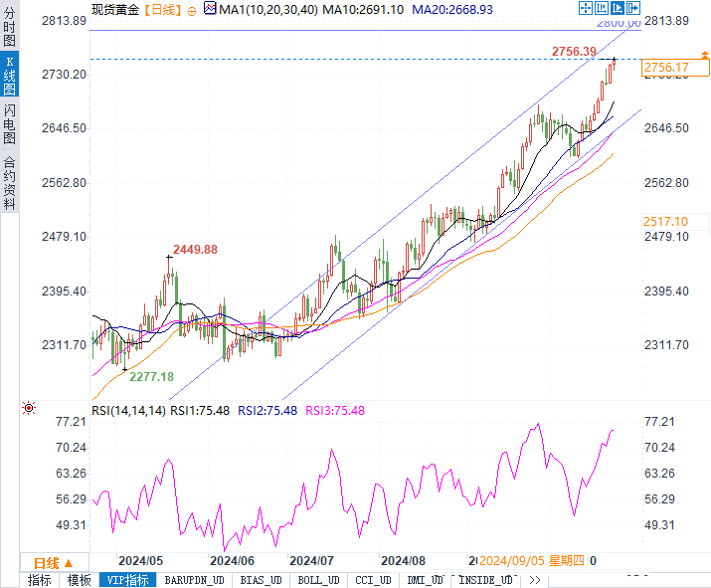Expand more indicators with >> arrow
This screenshot has height=588, width=711.
[534, 580]
